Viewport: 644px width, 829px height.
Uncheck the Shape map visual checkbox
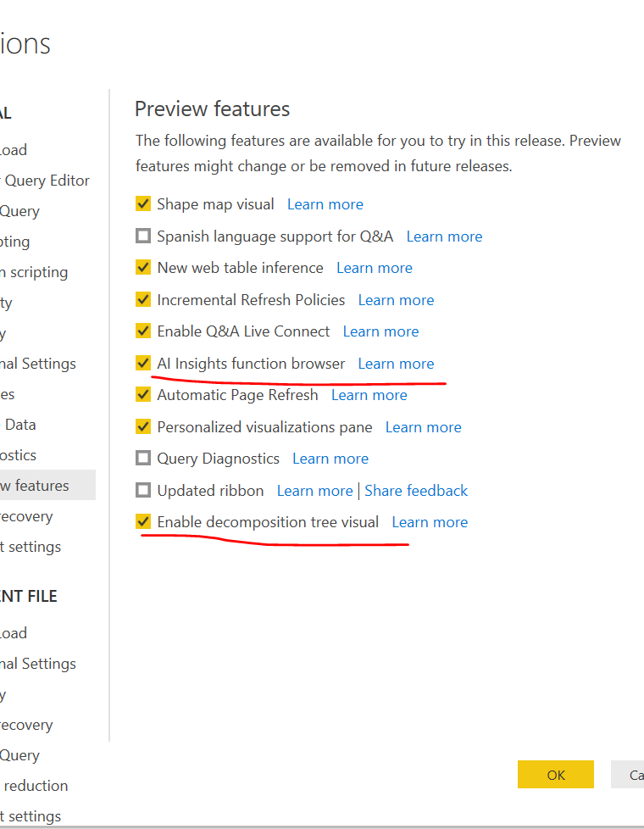tap(143, 204)
